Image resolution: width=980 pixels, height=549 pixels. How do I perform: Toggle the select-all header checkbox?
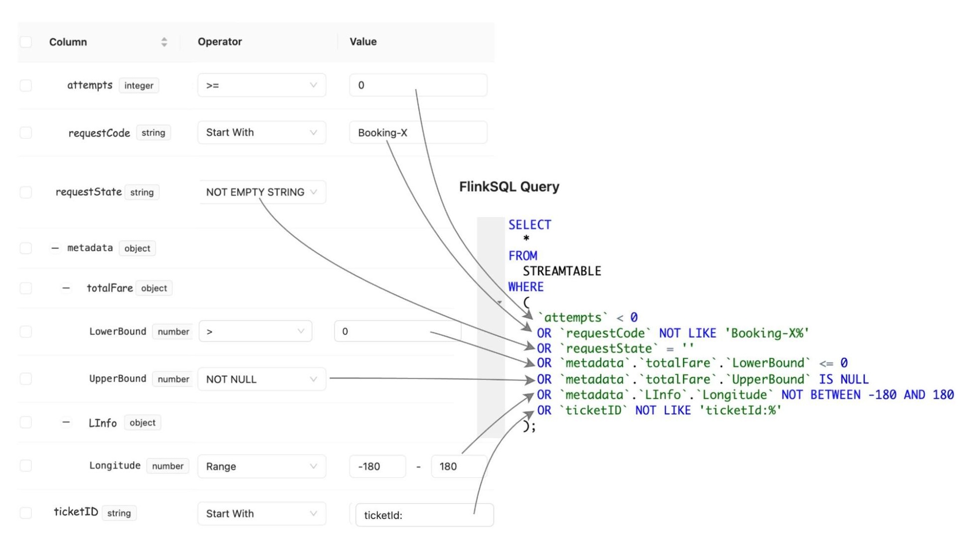coord(26,42)
